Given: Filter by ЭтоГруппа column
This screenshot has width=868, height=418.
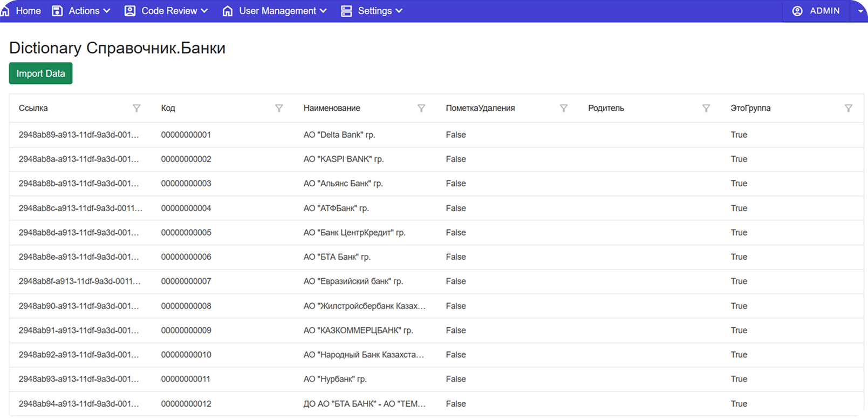Looking at the screenshot, I should [x=849, y=109].
